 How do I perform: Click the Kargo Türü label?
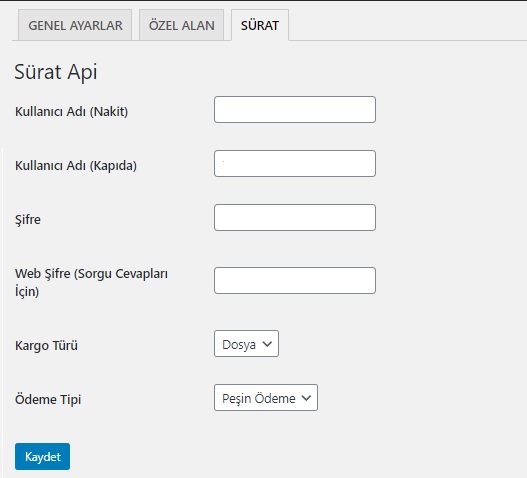click(x=46, y=346)
